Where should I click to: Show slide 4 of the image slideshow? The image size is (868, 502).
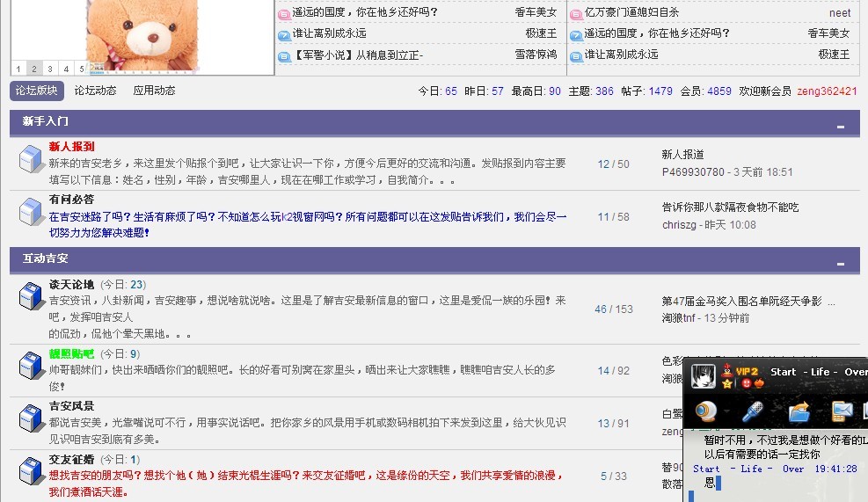tap(66, 69)
